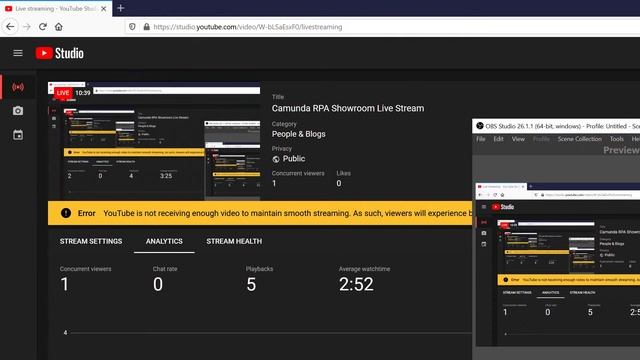This screenshot has height=360, width=640.
Task: Open the tracking protection shield icon
Action: [x=132, y=27]
